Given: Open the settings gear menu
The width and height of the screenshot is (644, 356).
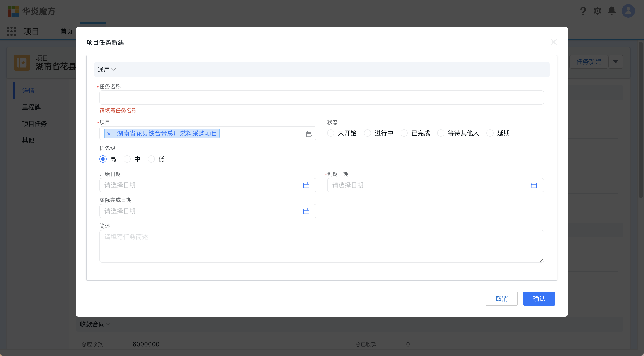Looking at the screenshot, I should click(597, 11).
